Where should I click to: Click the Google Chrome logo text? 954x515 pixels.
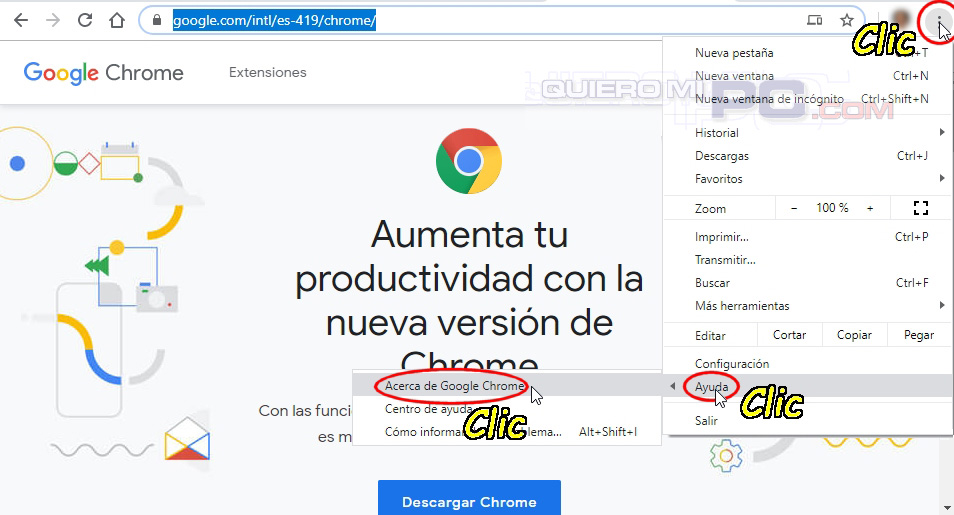pos(103,72)
